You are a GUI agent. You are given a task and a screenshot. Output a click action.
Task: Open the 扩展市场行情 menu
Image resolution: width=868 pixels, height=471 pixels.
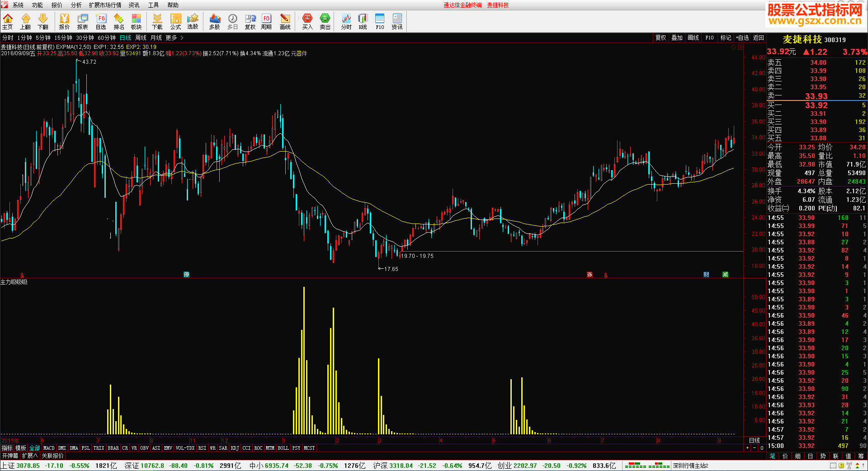(x=105, y=5)
